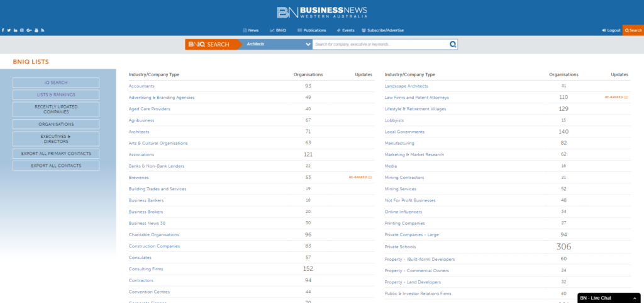The image size is (644, 303).
Task: Open the Architects category dropdown
Action: click(x=277, y=44)
